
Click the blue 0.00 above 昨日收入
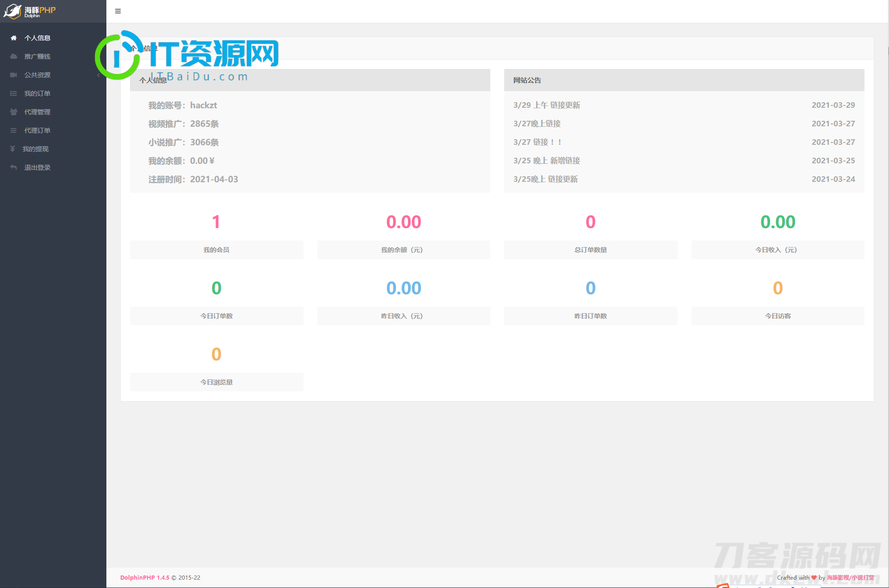(x=404, y=288)
